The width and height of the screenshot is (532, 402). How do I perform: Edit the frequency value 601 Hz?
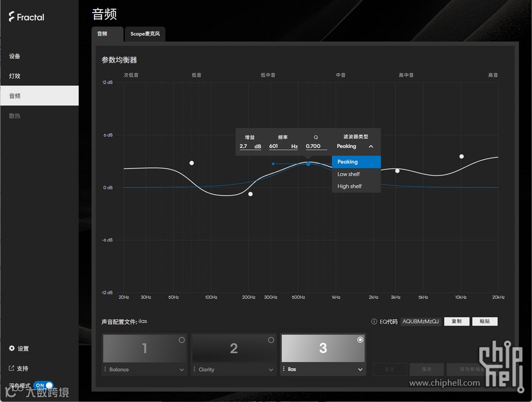coord(283,146)
